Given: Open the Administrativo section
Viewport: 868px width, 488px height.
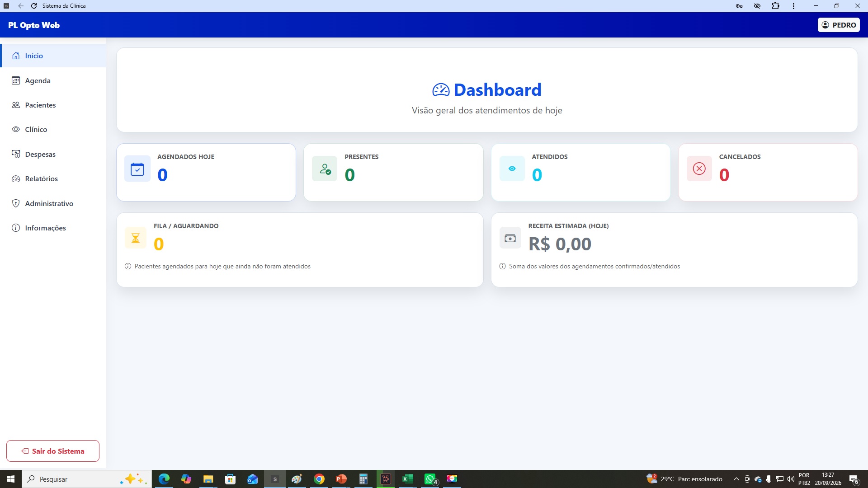Looking at the screenshot, I should click(53, 203).
